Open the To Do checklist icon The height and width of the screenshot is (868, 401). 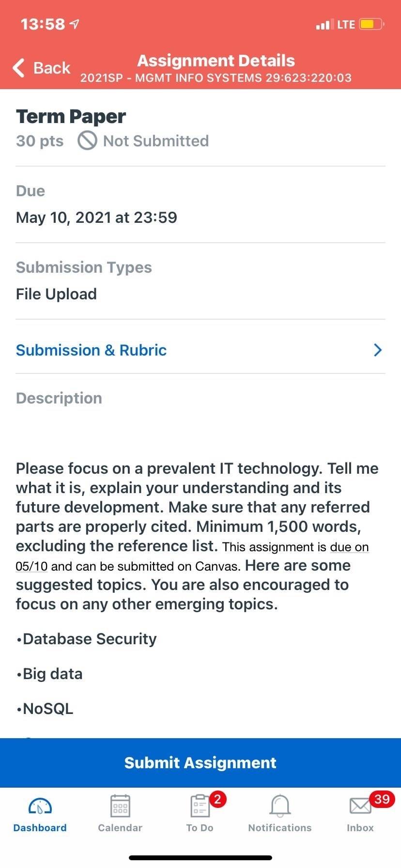[200, 806]
